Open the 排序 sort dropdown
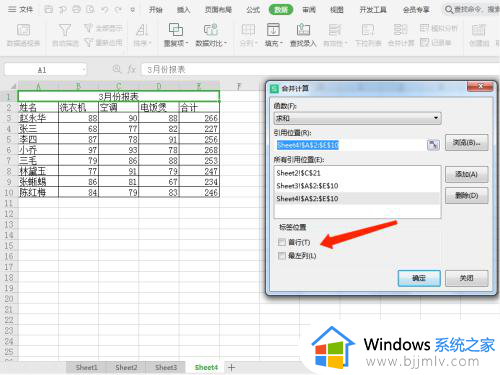The height and width of the screenshot is (375, 500). coord(142,35)
